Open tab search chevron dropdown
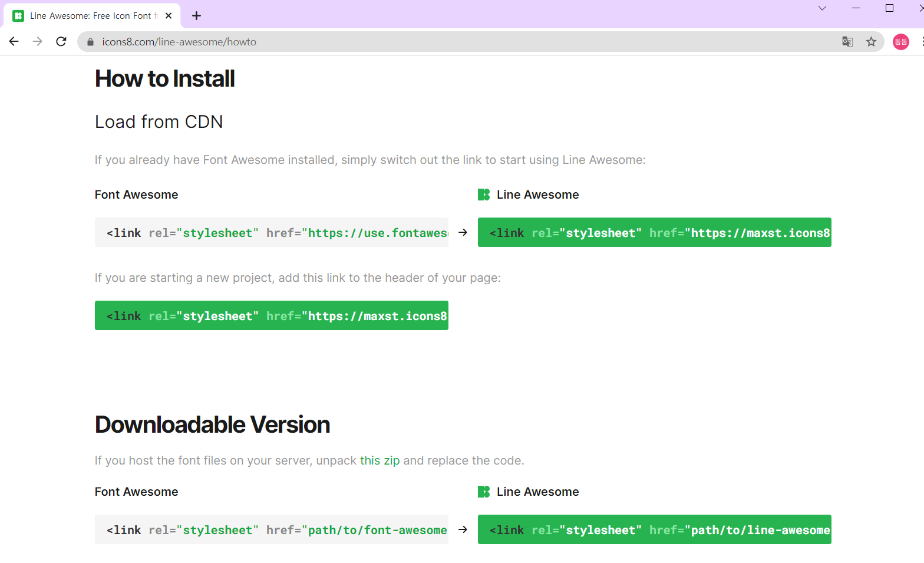924x563 pixels. pos(822,8)
